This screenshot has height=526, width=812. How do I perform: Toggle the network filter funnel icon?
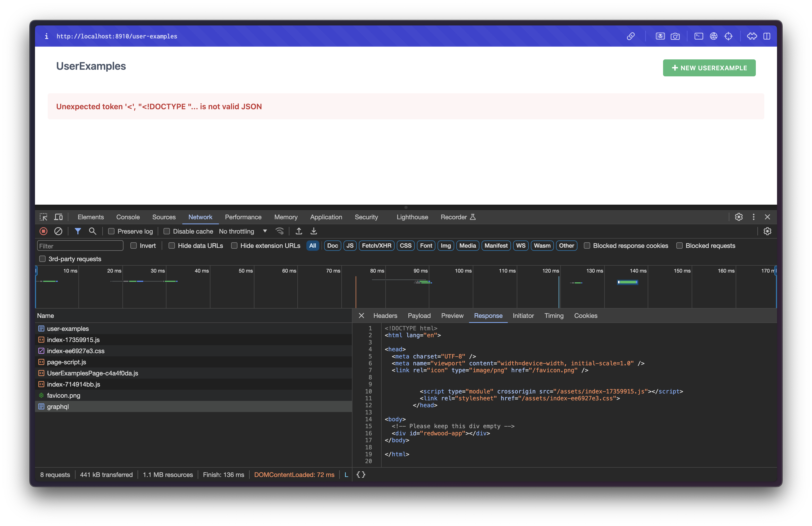pyautogui.click(x=78, y=231)
